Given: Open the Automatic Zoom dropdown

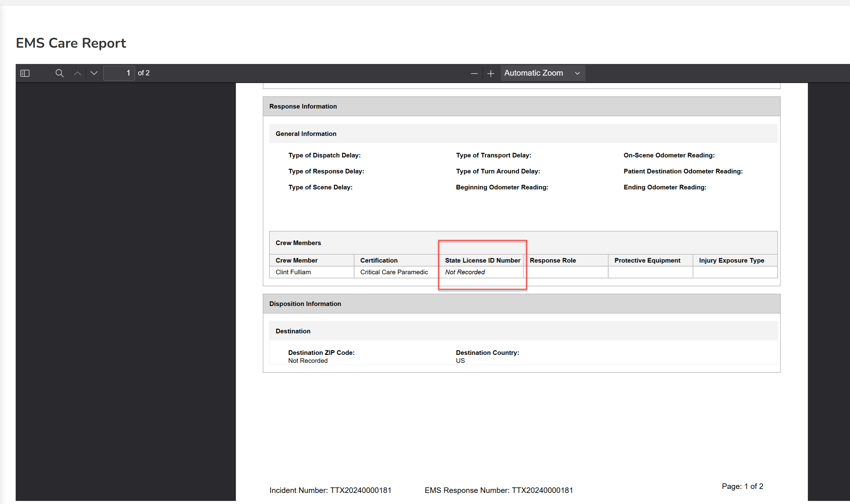Looking at the screenshot, I should [x=542, y=73].
